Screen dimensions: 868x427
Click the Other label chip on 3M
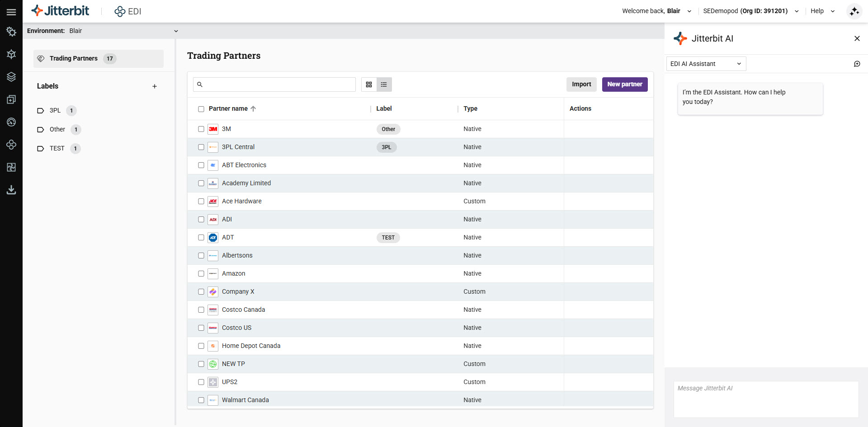point(388,129)
